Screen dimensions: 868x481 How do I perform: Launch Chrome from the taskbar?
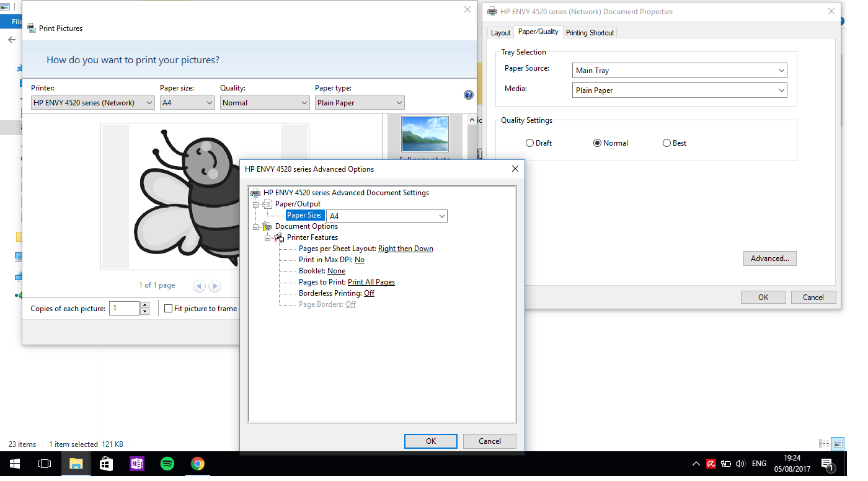click(x=197, y=464)
